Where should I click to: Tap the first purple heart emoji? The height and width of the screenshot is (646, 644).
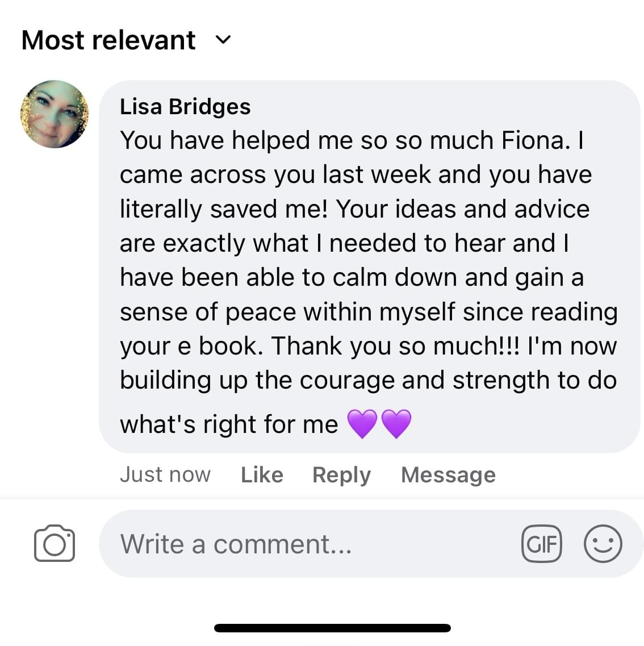tap(362, 424)
